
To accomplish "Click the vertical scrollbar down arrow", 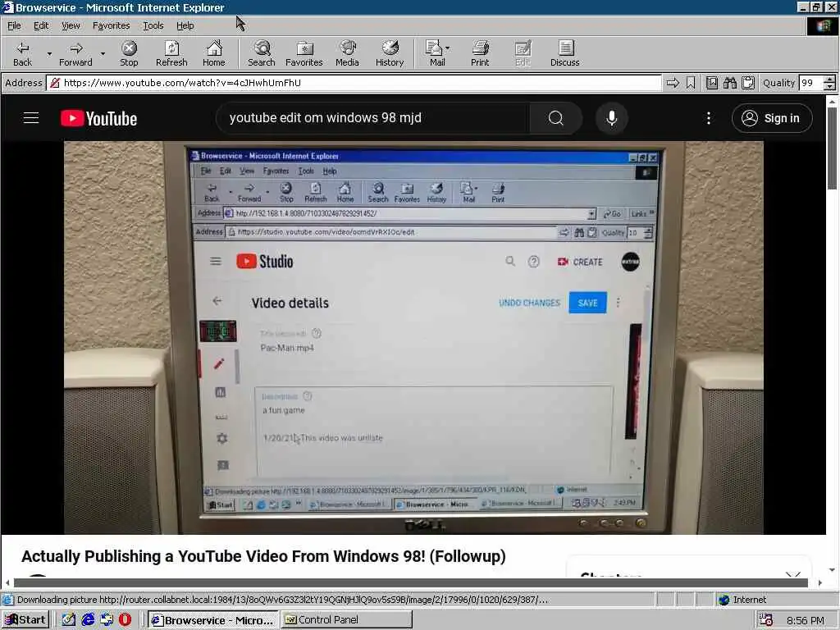I will pyautogui.click(x=832, y=570).
